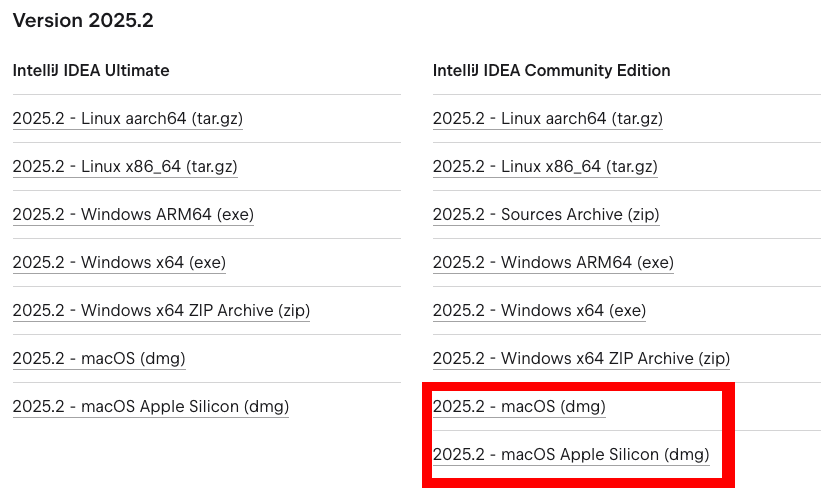Download Community Edition macOS (dmg) in red box

[x=519, y=406]
